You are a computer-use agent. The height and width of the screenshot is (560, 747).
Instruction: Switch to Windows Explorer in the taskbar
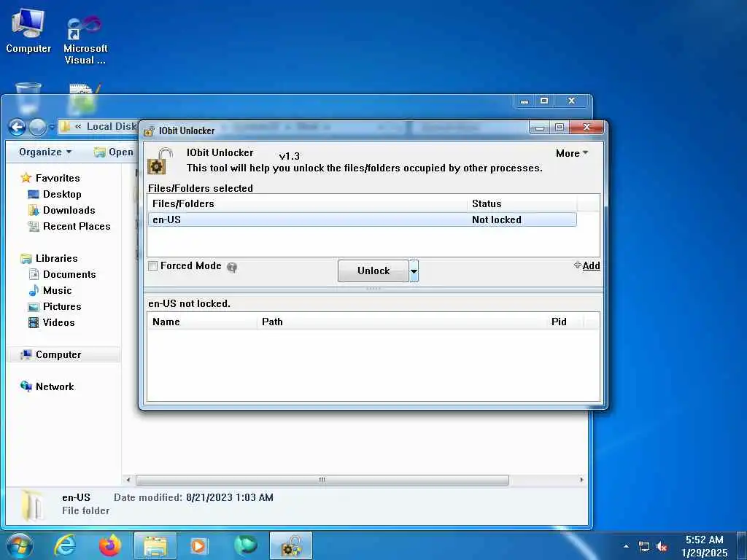click(x=155, y=545)
